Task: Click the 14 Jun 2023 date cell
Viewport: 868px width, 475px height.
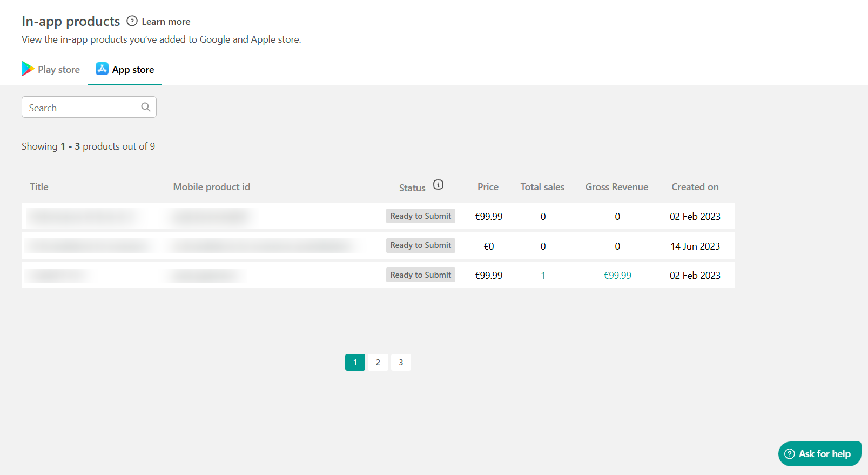Action: (x=695, y=246)
